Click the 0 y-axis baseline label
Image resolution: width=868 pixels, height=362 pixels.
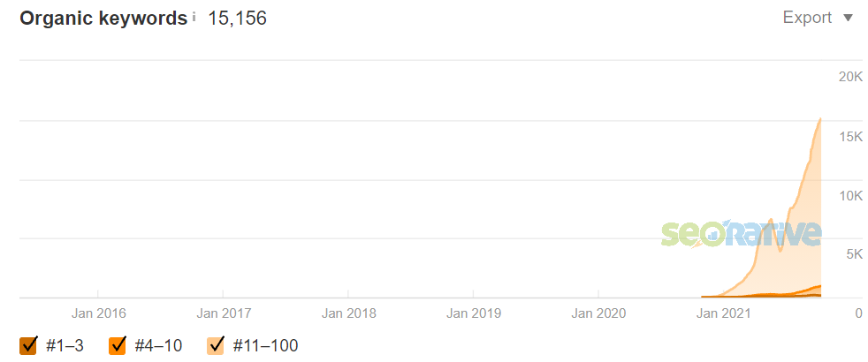(858, 313)
